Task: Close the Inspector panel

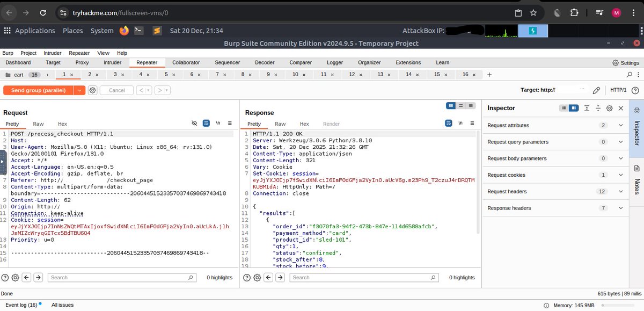Action: [621, 108]
